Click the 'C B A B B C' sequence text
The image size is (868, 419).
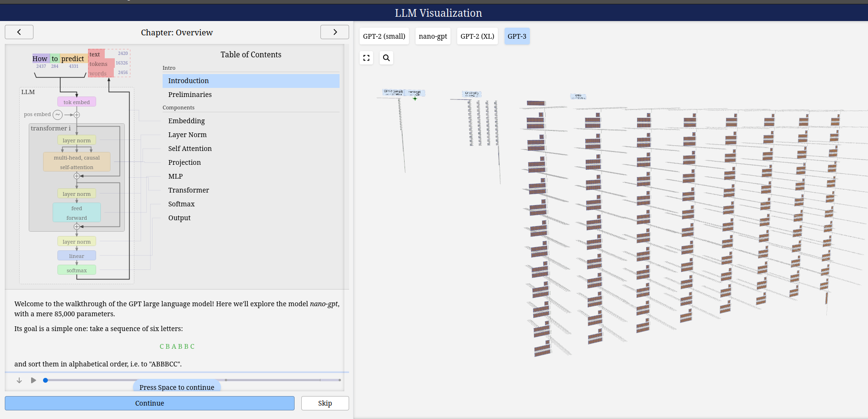pyautogui.click(x=177, y=346)
